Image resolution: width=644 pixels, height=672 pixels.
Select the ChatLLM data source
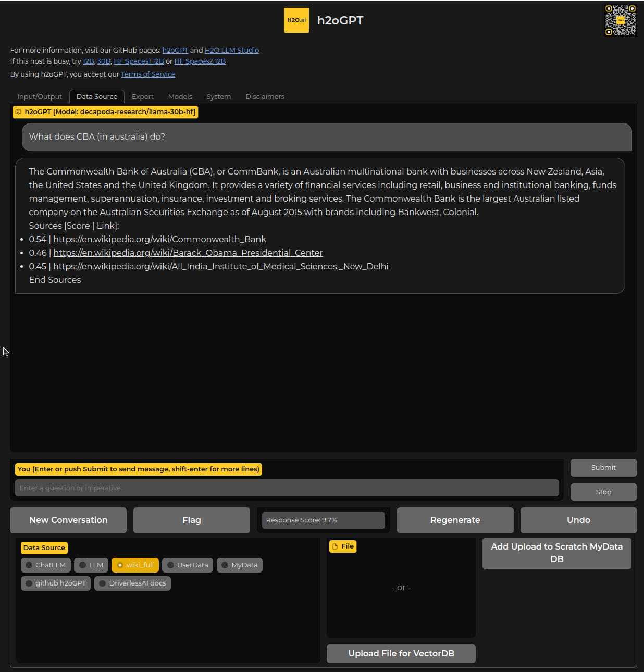pos(45,565)
